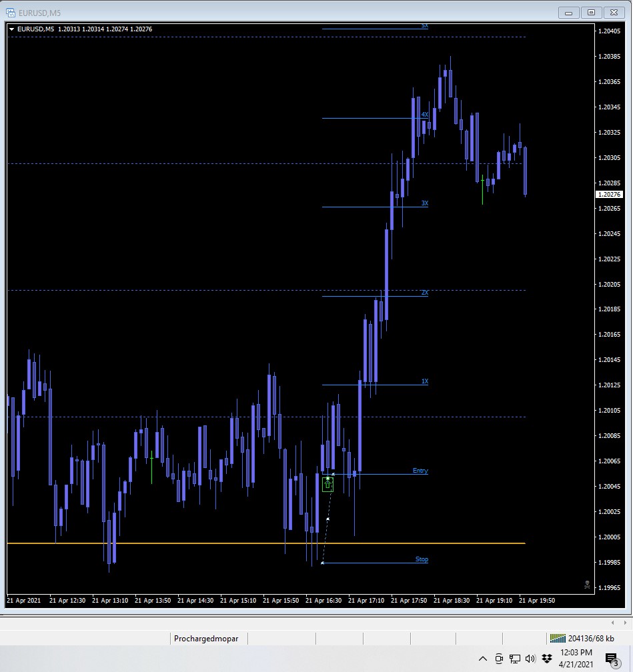This screenshot has width=633, height=672.
Task: Click the 21 Apr 12:30 time axis label
Action: (67, 601)
